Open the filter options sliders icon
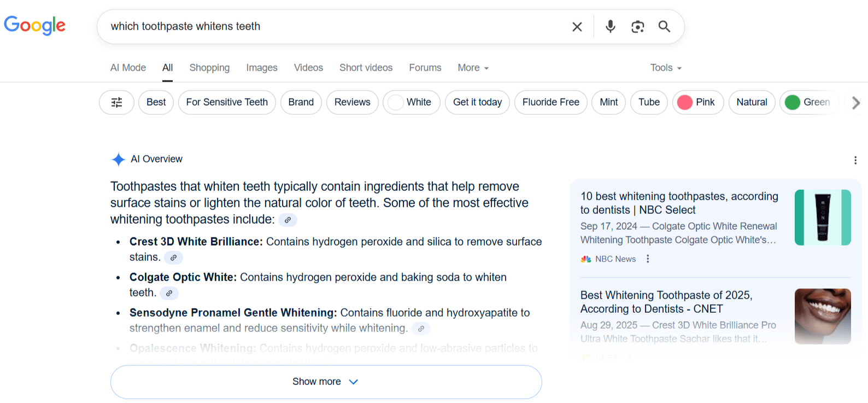Viewport: 868px width, 403px height. (116, 102)
